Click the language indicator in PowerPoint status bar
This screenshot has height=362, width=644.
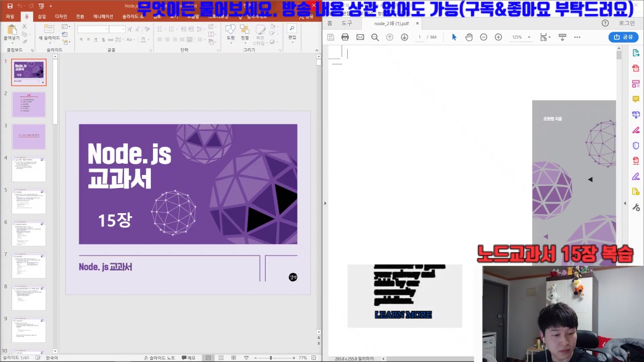[x=52, y=357]
